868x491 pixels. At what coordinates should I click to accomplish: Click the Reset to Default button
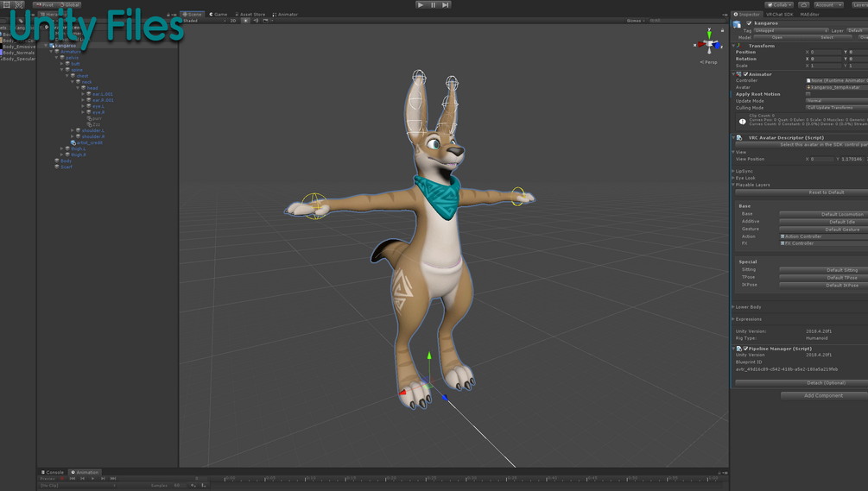(x=801, y=192)
